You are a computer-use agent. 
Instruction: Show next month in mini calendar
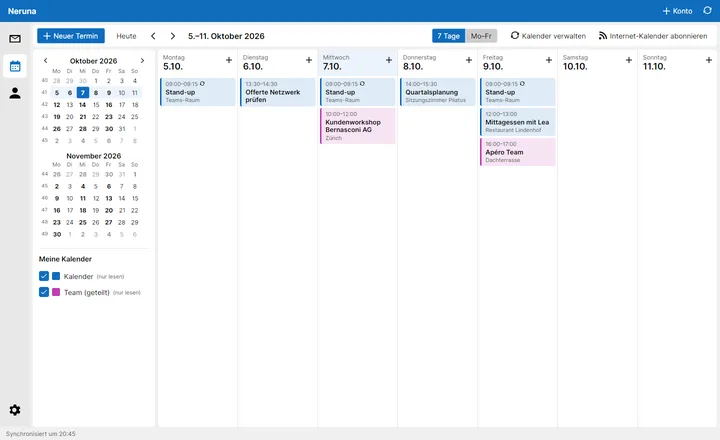pyautogui.click(x=142, y=61)
